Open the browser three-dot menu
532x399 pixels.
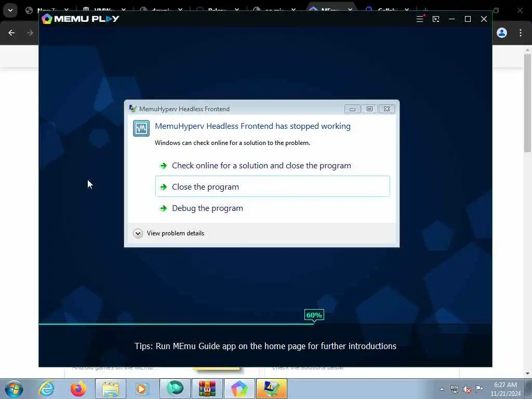[x=521, y=33]
